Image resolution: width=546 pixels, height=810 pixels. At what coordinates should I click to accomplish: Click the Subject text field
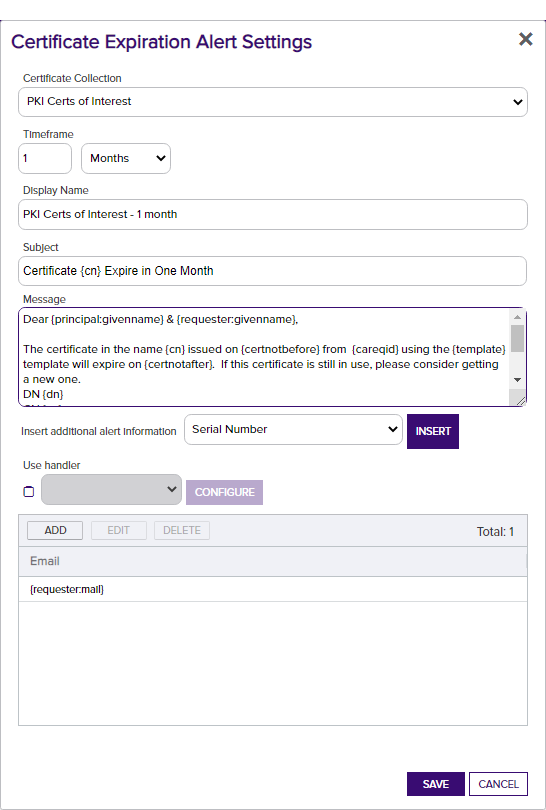273,271
